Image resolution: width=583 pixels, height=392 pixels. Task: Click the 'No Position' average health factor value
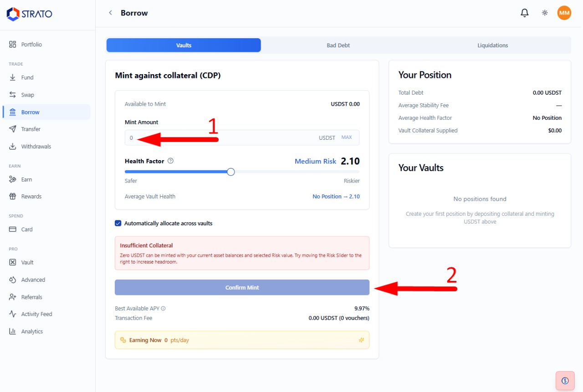click(547, 118)
